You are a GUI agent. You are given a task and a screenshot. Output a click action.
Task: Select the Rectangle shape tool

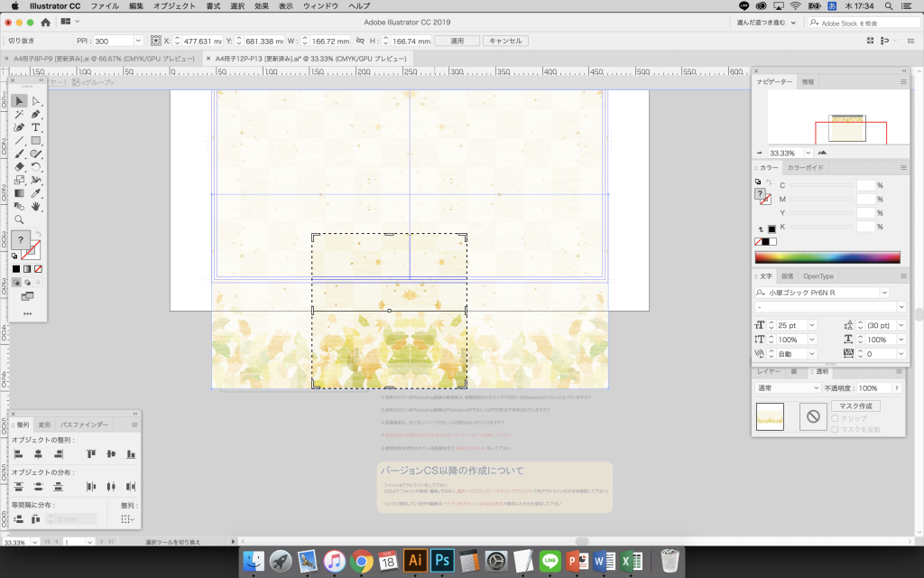36,141
